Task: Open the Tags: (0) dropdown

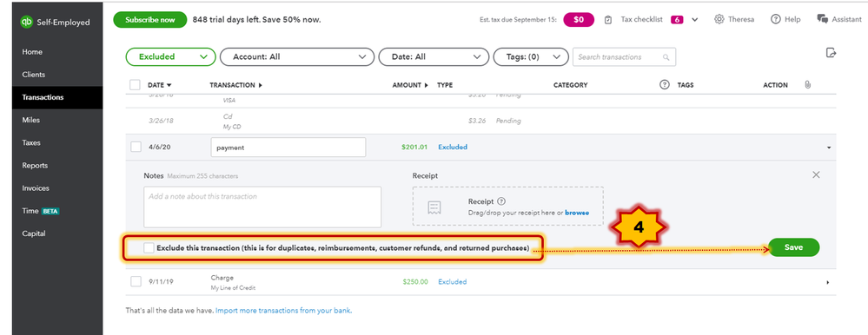Action: coord(530,57)
